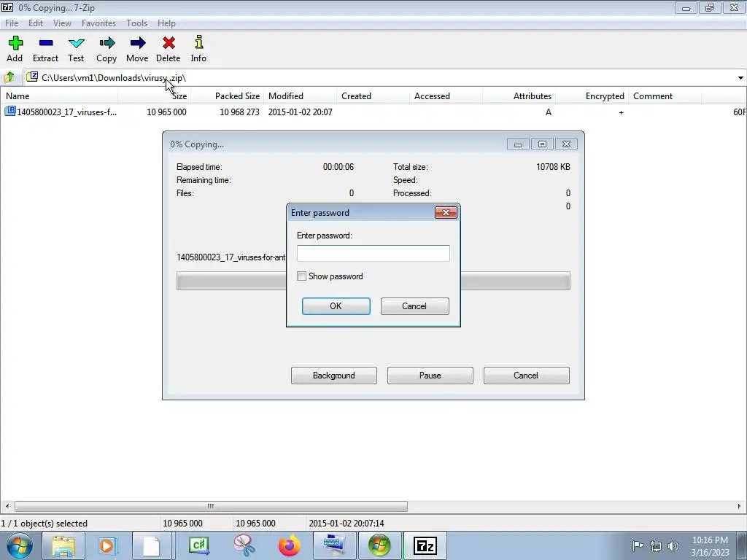The height and width of the screenshot is (560, 747).
Task: Click the Windows flag taskbar icon
Action: (379, 545)
